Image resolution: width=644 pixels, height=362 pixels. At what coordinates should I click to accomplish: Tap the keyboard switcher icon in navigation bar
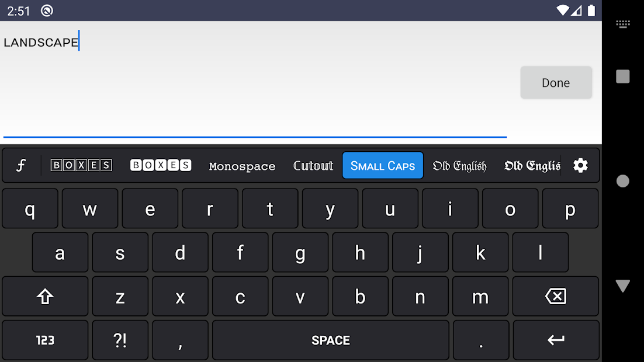[x=623, y=25]
